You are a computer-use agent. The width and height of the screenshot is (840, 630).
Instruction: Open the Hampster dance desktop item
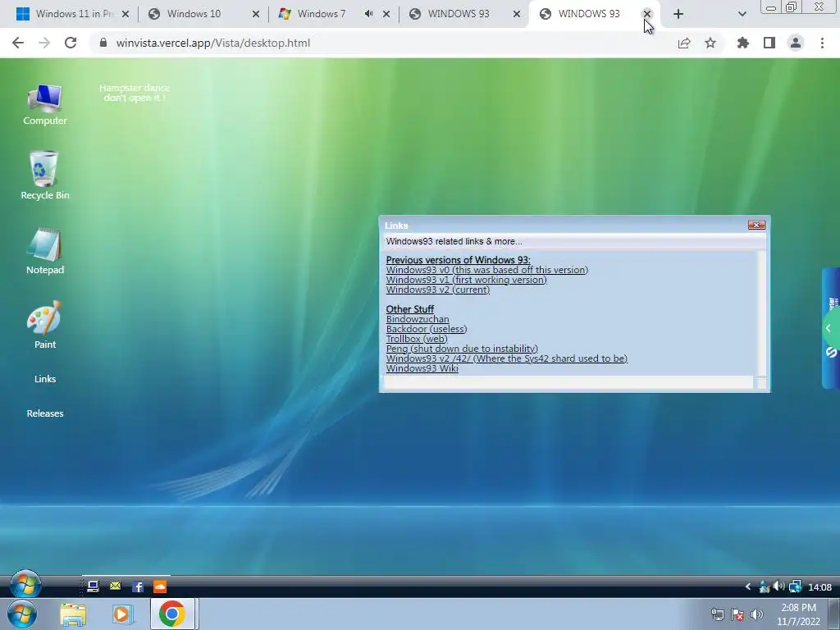(x=135, y=93)
